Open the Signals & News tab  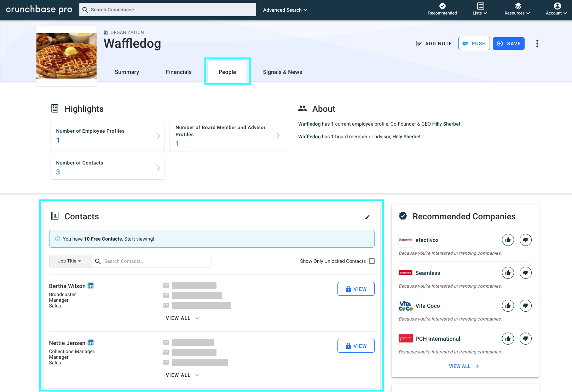(x=282, y=72)
